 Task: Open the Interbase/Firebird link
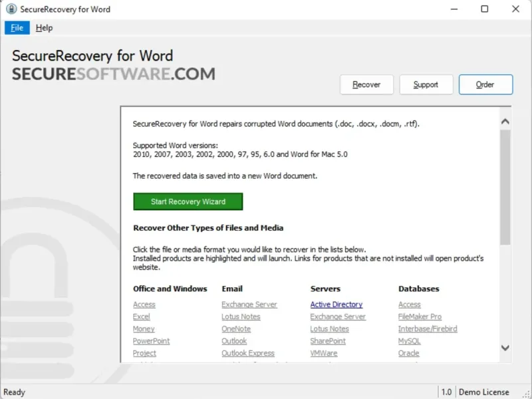[x=428, y=329]
